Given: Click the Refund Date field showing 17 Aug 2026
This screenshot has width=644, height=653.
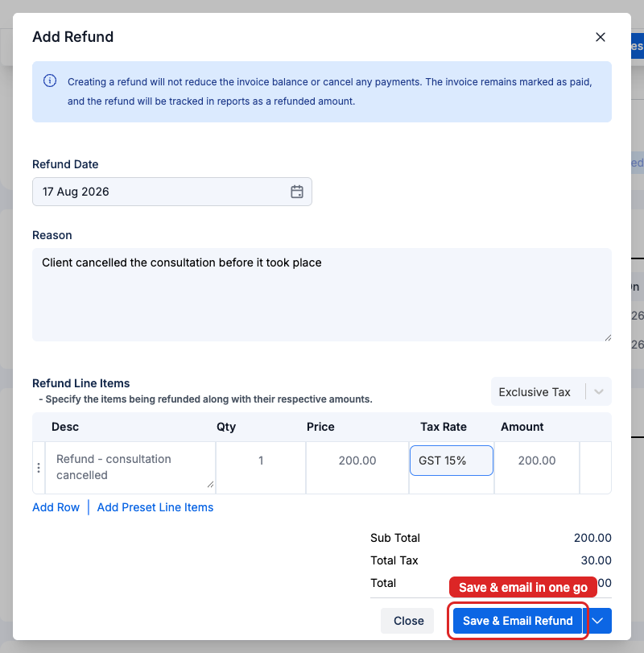Looking at the screenshot, I should (172, 192).
